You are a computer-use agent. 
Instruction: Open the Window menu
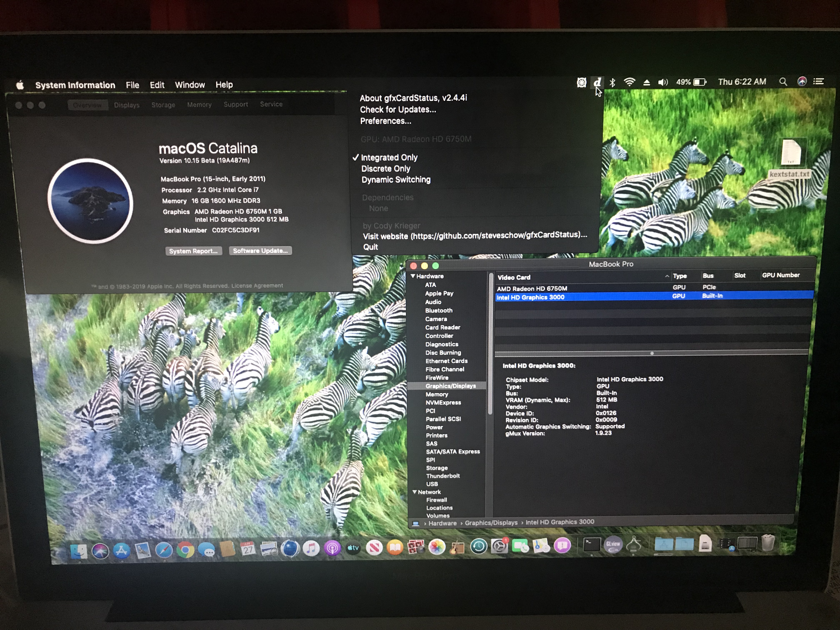[x=190, y=85]
